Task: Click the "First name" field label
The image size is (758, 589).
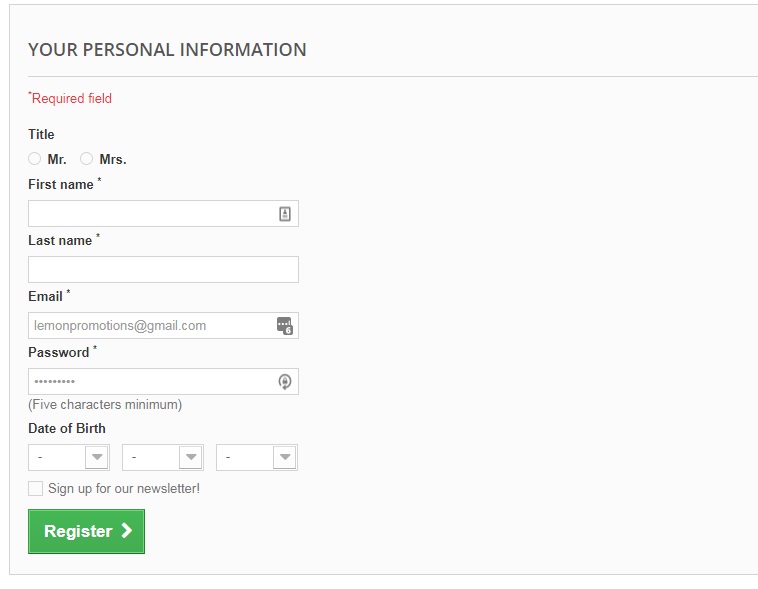Action: (x=61, y=185)
